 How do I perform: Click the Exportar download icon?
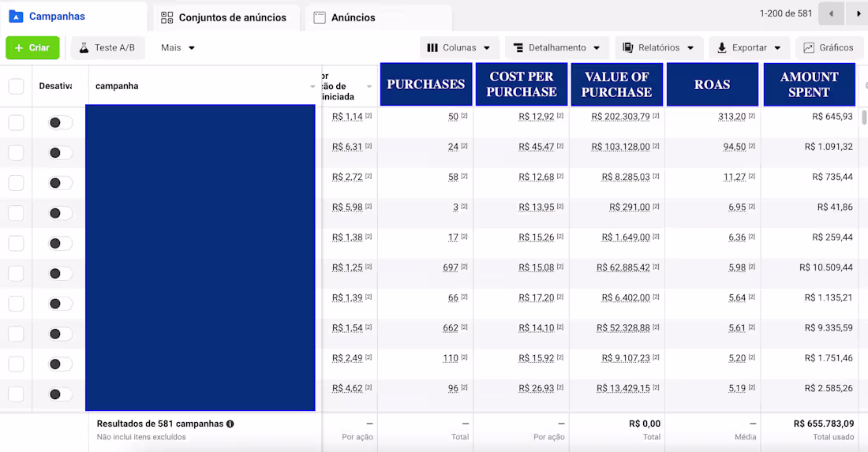click(x=722, y=48)
